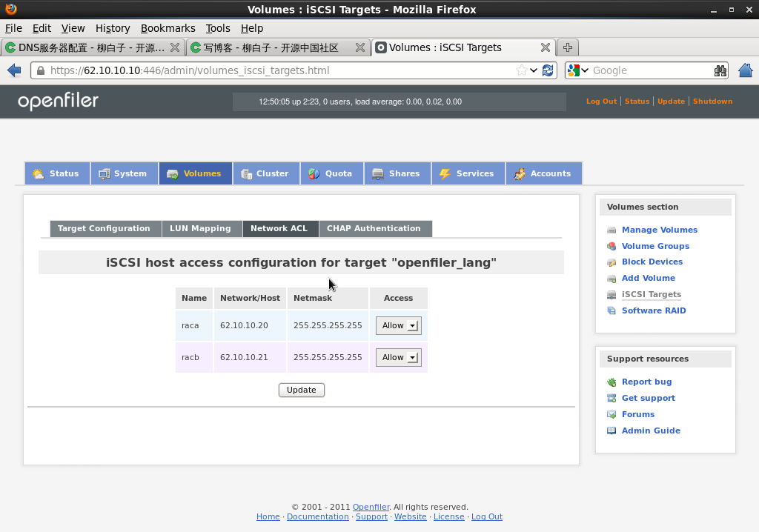Click the search binoculars icon

point(720,70)
